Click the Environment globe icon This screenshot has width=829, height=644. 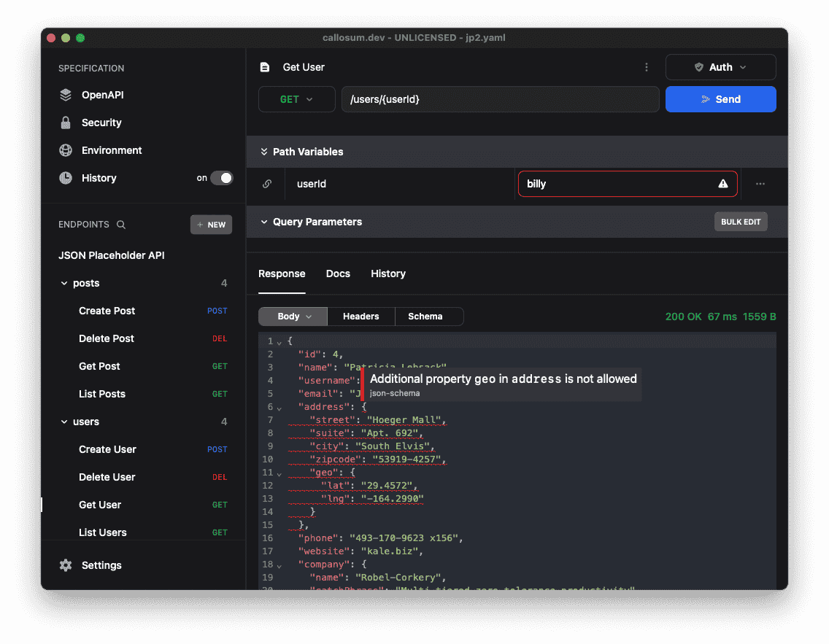pos(66,150)
